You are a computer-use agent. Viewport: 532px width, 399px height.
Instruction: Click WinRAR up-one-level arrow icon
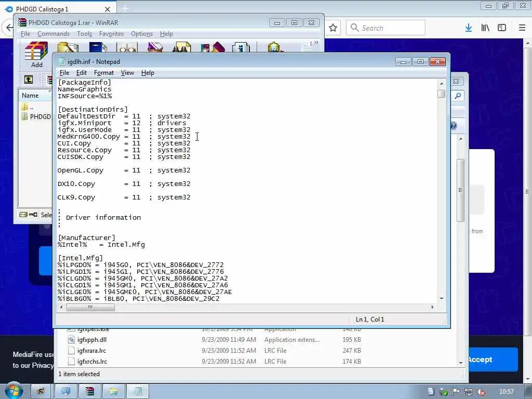pyautogui.click(x=29, y=79)
